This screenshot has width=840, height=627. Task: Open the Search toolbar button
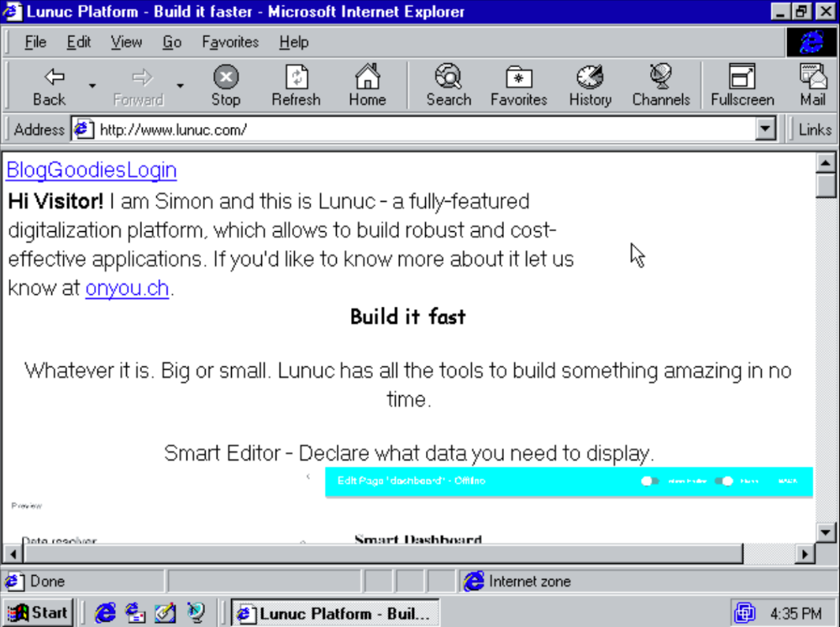[449, 86]
